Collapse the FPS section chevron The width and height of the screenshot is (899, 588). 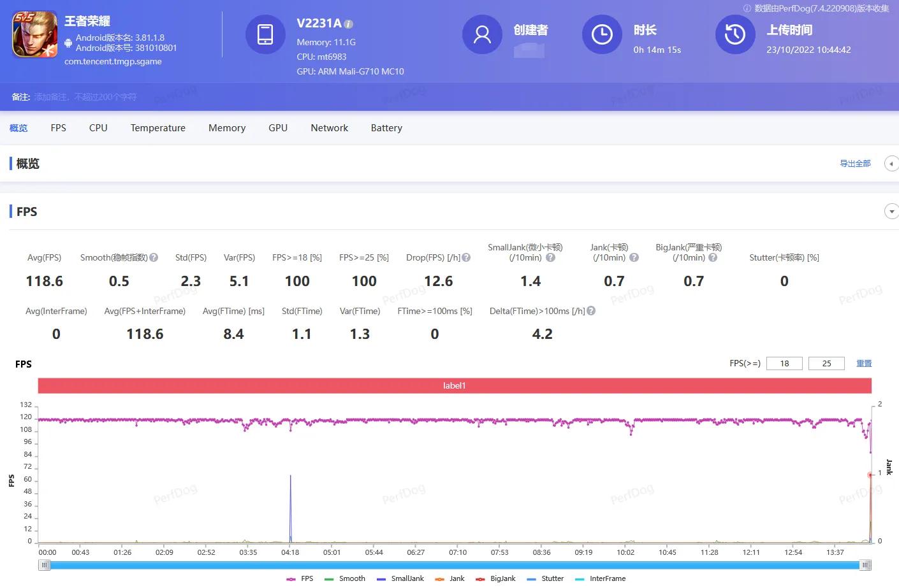point(891,211)
